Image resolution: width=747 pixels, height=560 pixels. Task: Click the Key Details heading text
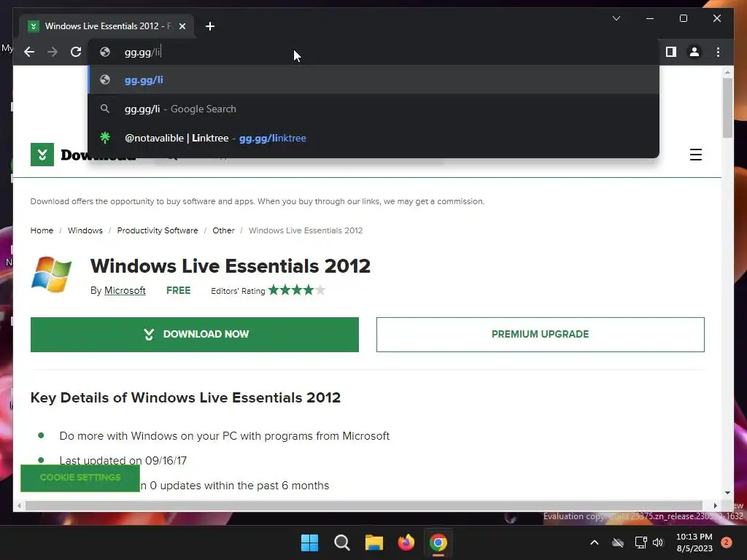coord(185,397)
